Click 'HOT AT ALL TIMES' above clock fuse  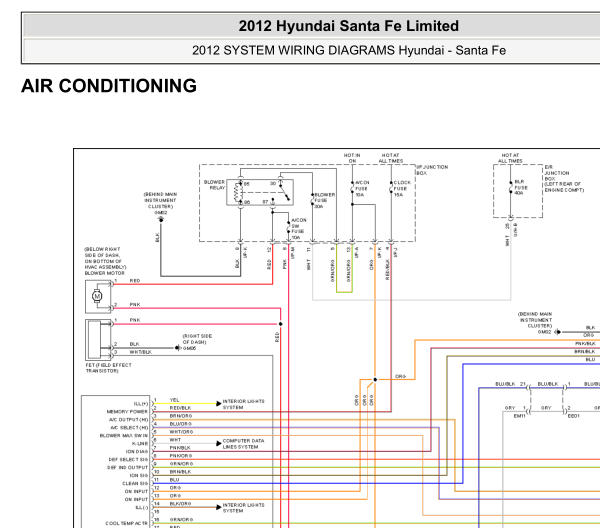(x=391, y=158)
